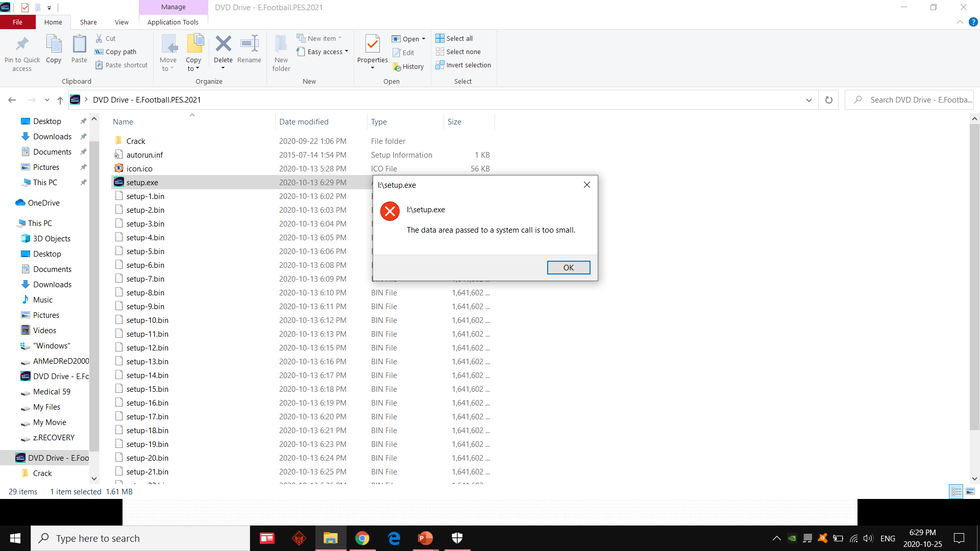
Task: Select setup-10.bin in the file list
Action: point(148,320)
